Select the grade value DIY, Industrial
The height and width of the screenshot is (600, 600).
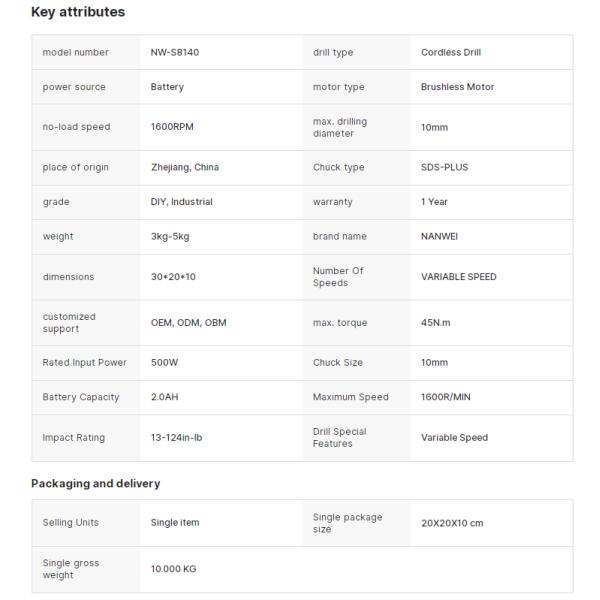[182, 202]
